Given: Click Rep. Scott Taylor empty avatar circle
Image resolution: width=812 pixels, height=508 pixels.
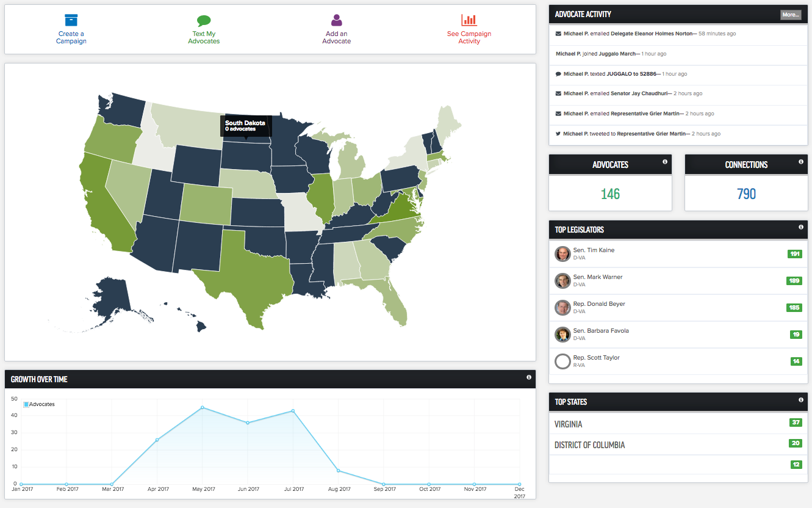Looking at the screenshot, I should 562,361.
